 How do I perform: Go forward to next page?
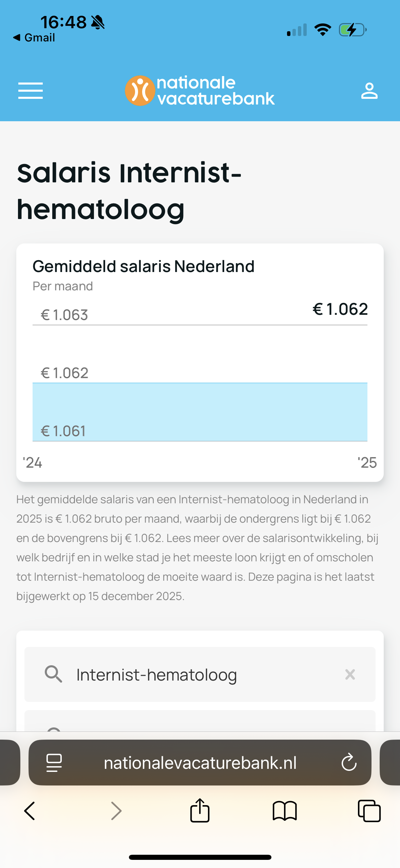pos(116,811)
